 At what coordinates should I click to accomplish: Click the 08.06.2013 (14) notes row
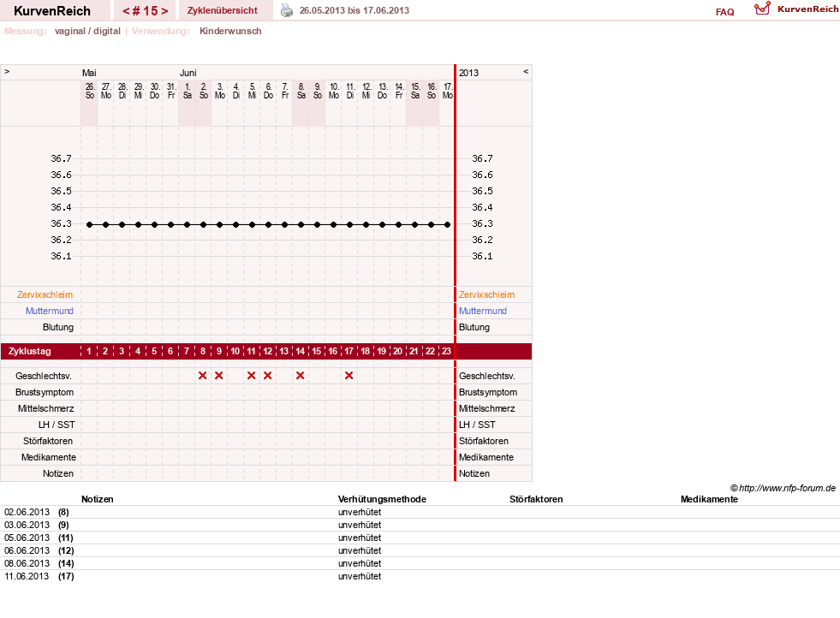click(420, 563)
